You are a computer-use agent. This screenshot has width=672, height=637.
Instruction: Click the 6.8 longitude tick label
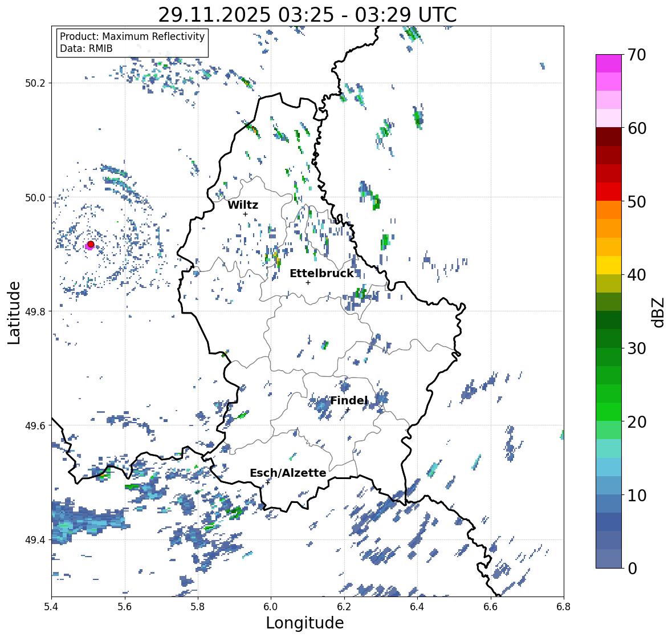[x=564, y=607]
